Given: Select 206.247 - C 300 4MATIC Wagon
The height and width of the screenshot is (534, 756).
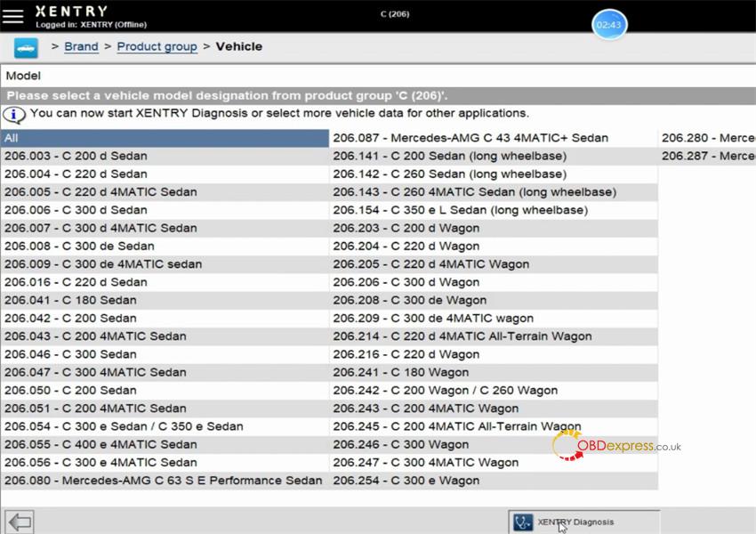Looking at the screenshot, I should (494, 463).
